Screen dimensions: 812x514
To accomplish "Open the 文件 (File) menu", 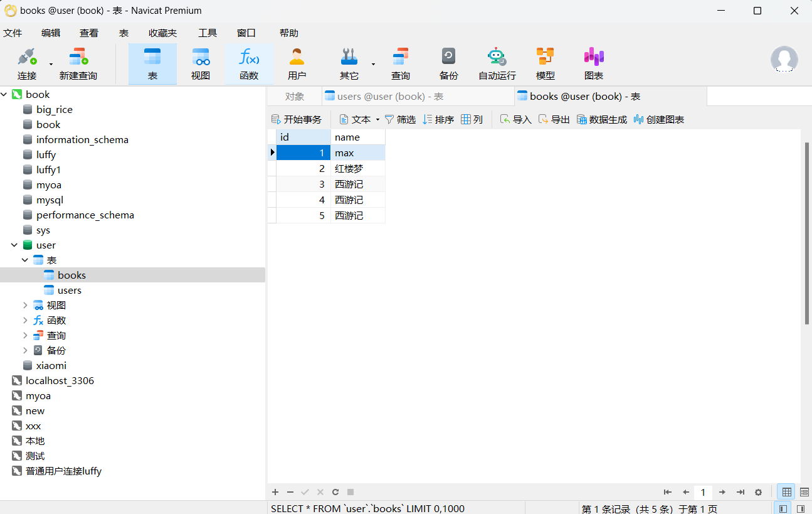I will point(13,33).
